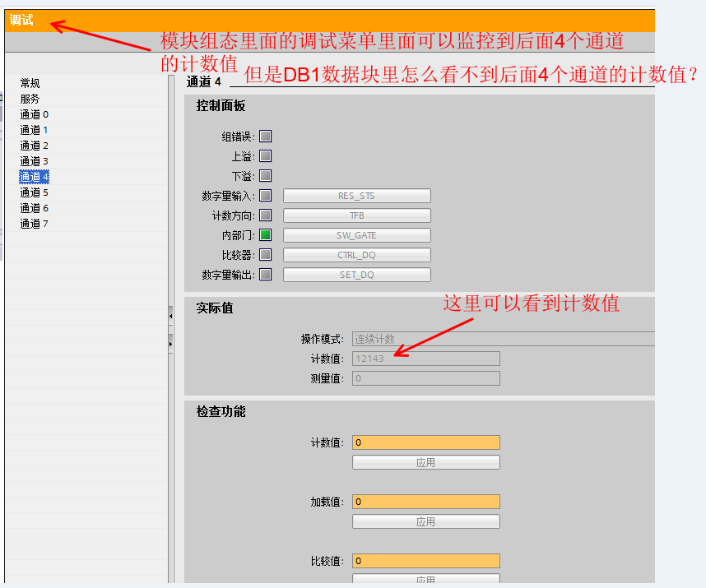Viewport: 706px width, 588px height.
Task: Click the 组错误 status indicator
Action: pos(265,137)
